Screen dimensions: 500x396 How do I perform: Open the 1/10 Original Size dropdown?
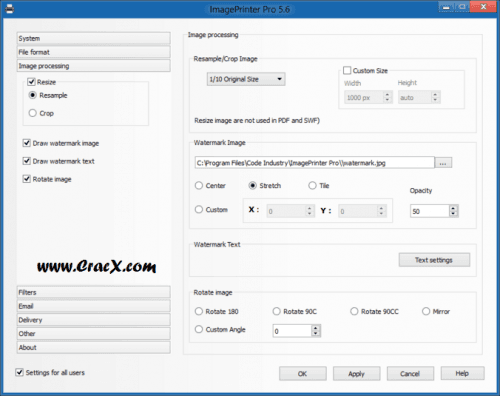point(246,79)
